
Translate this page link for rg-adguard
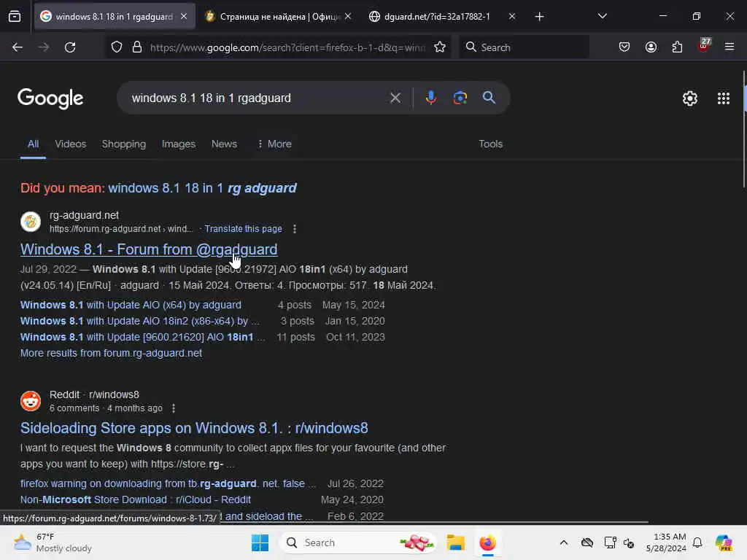tap(243, 229)
